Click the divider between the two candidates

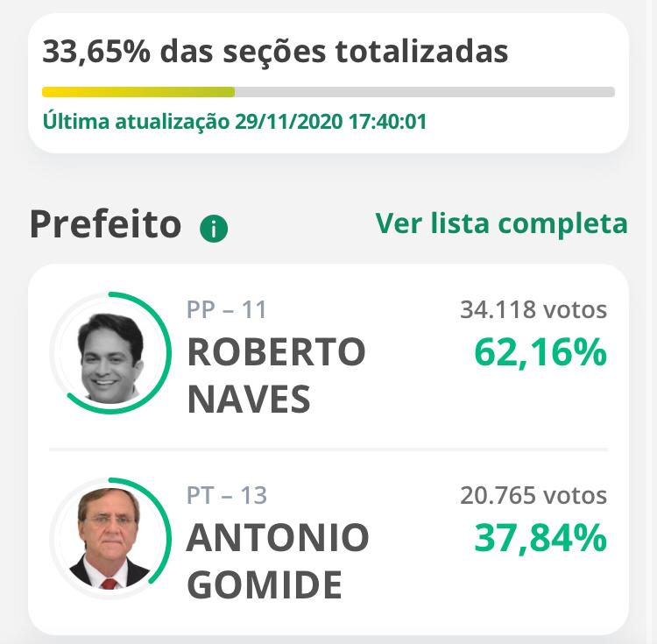328,449
